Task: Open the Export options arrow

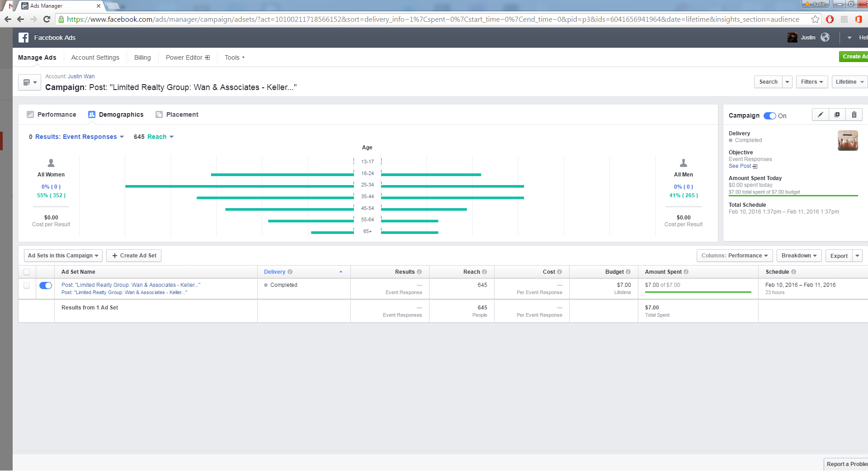Action: tap(857, 256)
